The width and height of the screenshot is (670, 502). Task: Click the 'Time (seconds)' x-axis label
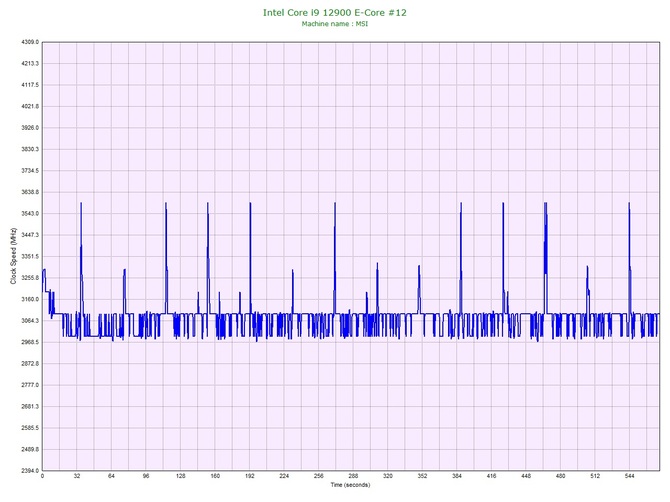[350, 485]
